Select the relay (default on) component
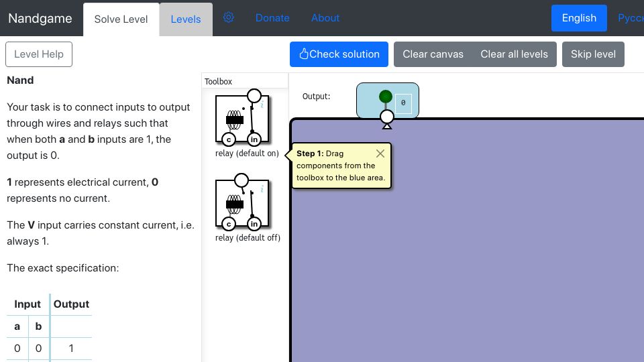The width and height of the screenshot is (644, 362). click(242, 119)
